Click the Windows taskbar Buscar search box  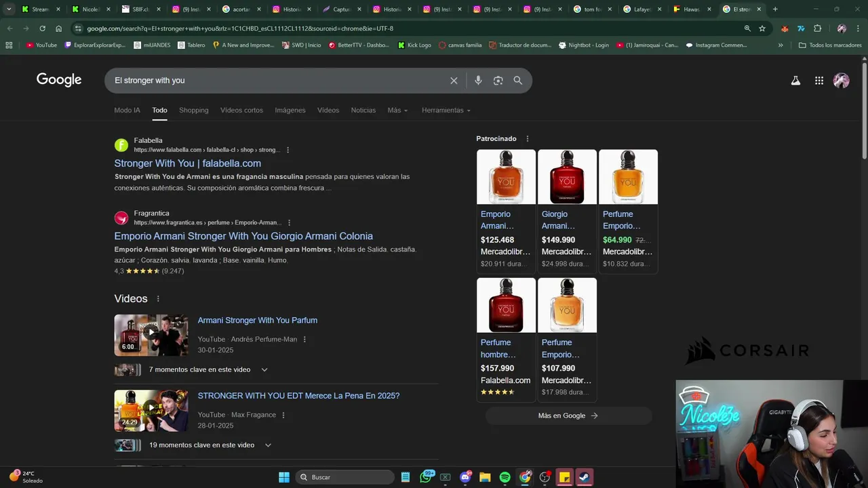point(345,477)
